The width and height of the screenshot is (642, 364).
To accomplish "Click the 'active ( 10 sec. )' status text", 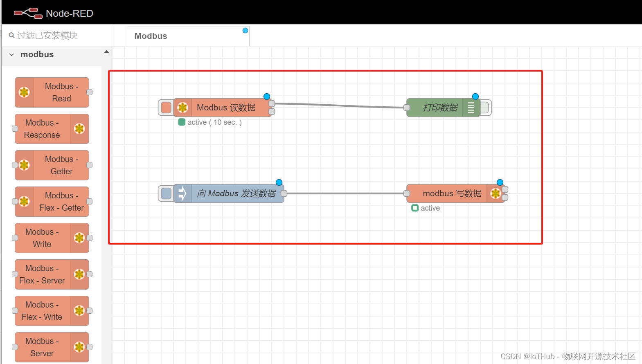I will (214, 122).
